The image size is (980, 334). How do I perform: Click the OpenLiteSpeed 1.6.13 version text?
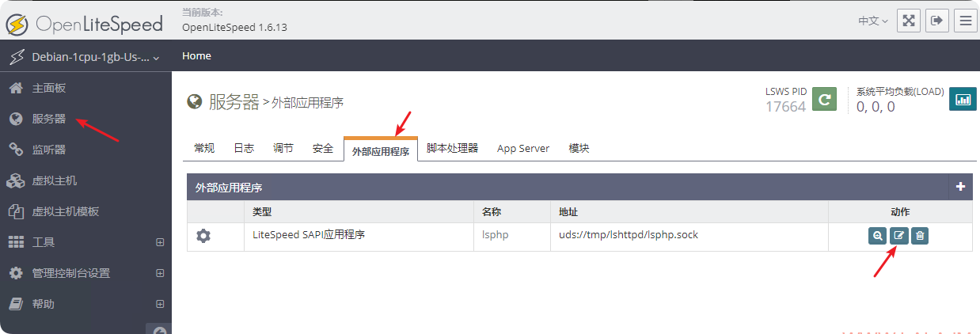pyautogui.click(x=234, y=27)
